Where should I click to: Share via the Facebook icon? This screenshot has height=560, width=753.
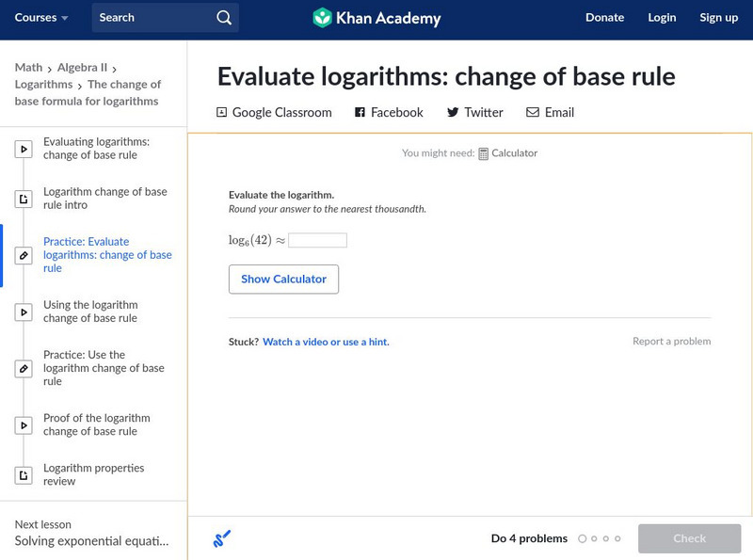(x=360, y=112)
